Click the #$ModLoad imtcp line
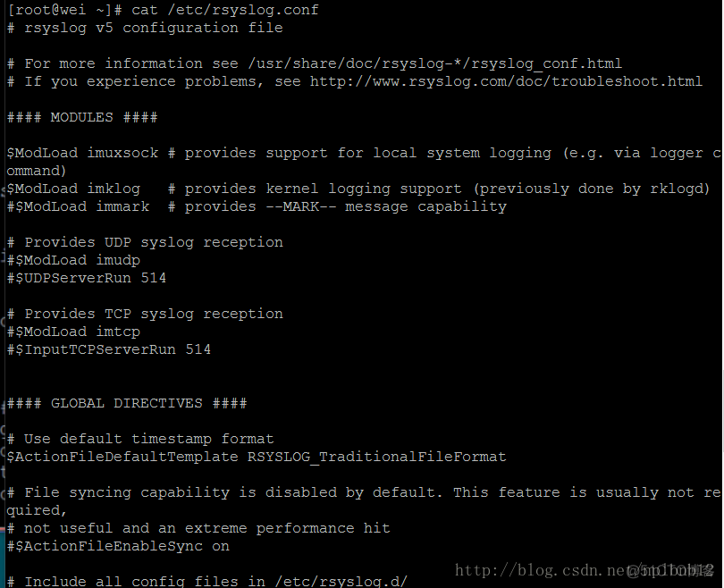Viewport: 724px width, 588px height. 73,332
